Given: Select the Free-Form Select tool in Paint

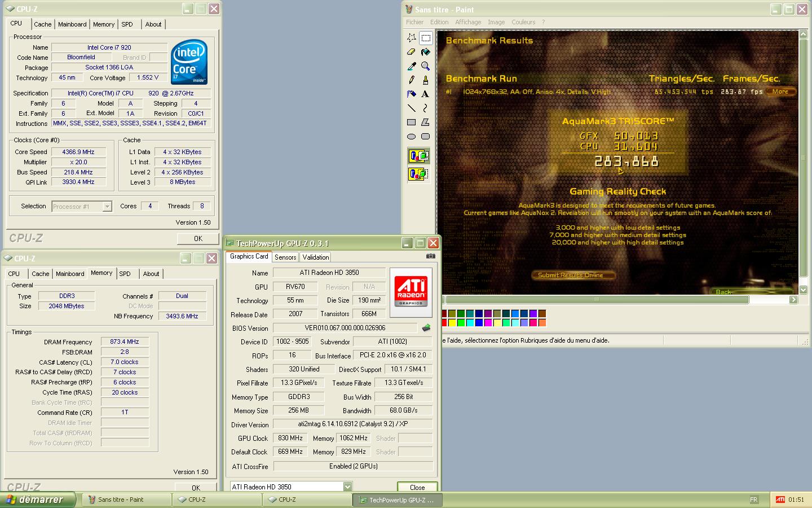Looking at the screenshot, I should click(412, 38).
